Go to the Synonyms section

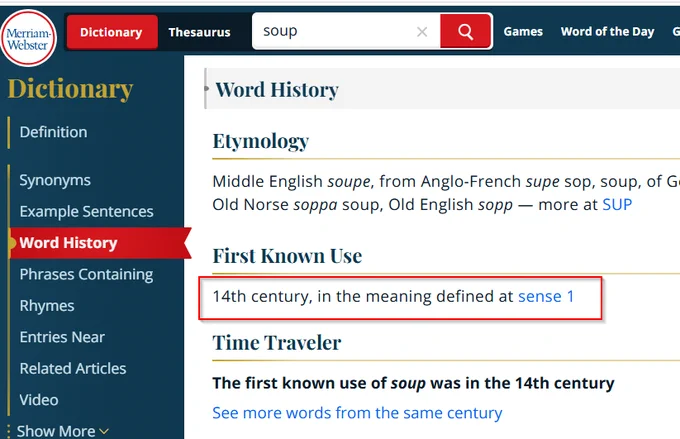pyautogui.click(x=55, y=180)
